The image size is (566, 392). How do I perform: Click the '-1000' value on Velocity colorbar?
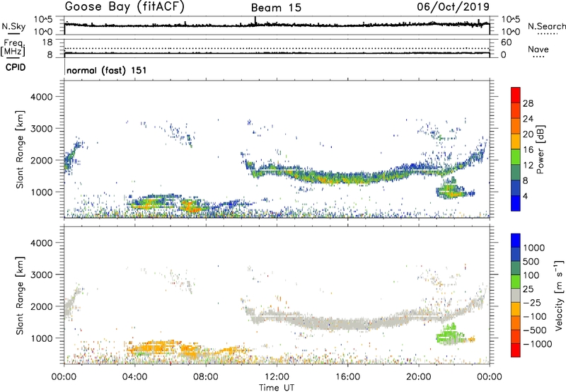tap(538, 344)
